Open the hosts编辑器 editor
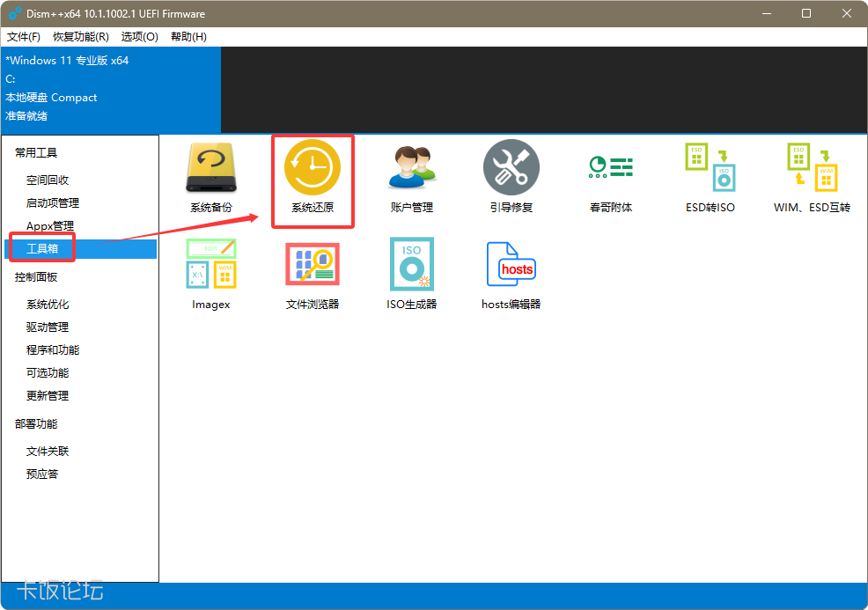Screen dimensions: 868x610 coord(511,274)
